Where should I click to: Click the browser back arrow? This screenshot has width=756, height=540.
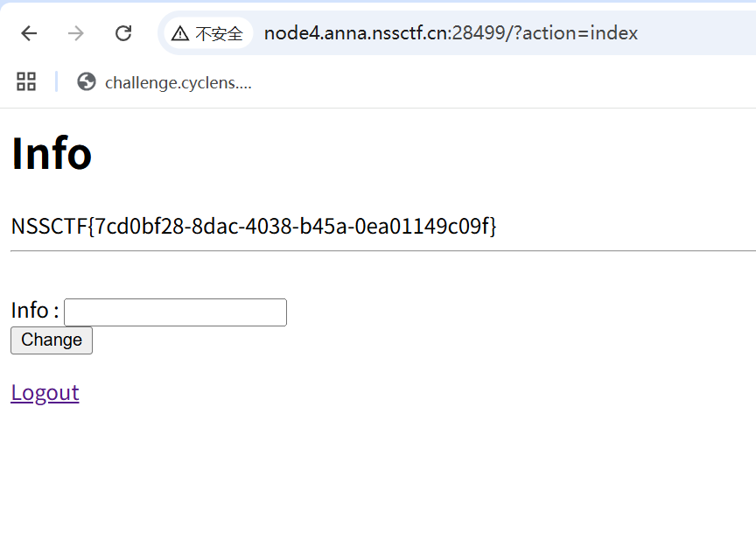point(29,33)
